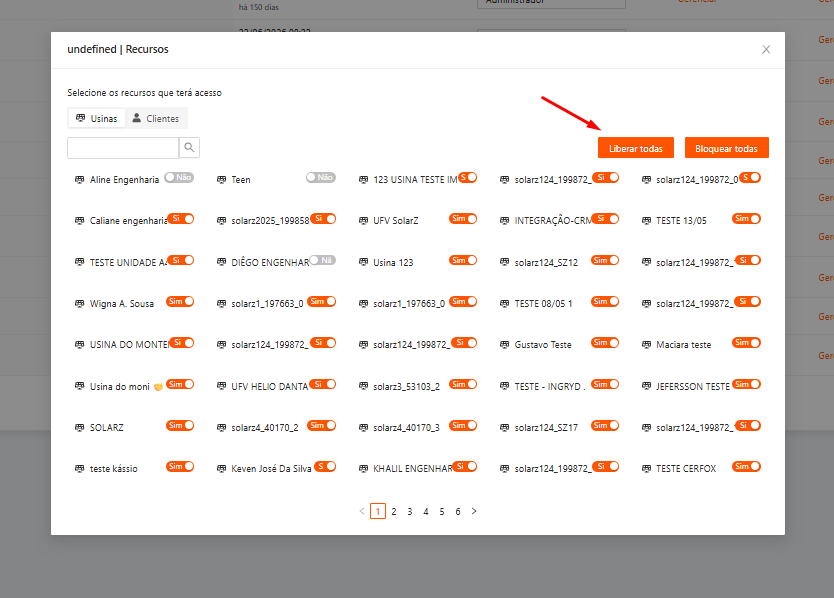The height and width of the screenshot is (598, 834).
Task: Click the plant icon next to Maciara teste
Action: (x=646, y=345)
